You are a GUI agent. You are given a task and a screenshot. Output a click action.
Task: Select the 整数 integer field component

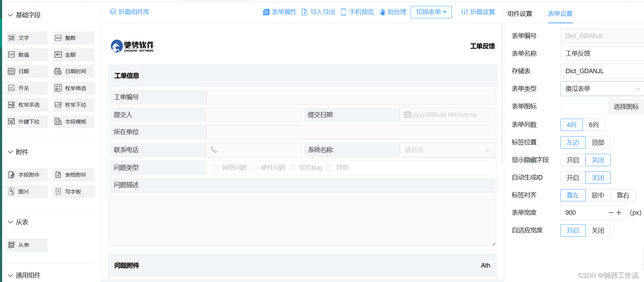(x=73, y=38)
